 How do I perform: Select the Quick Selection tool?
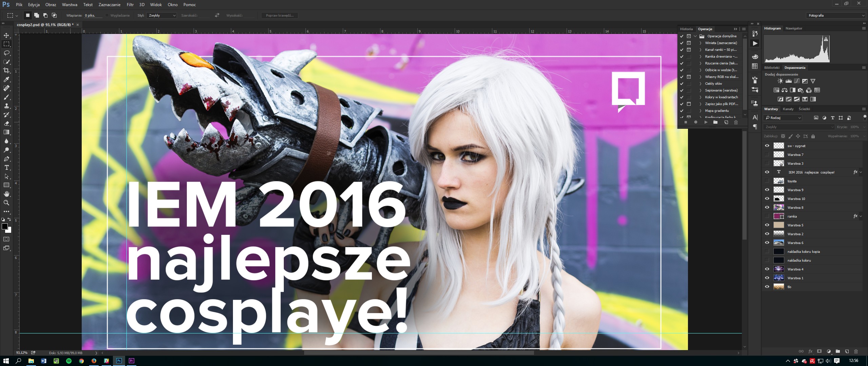point(6,62)
